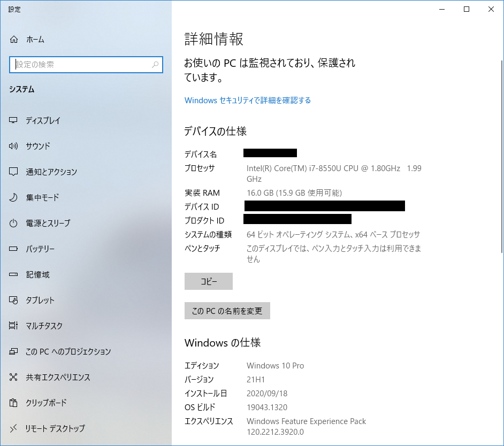Focus the 設定の検索 search field
The width and height of the screenshot is (504, 446).
80,65
